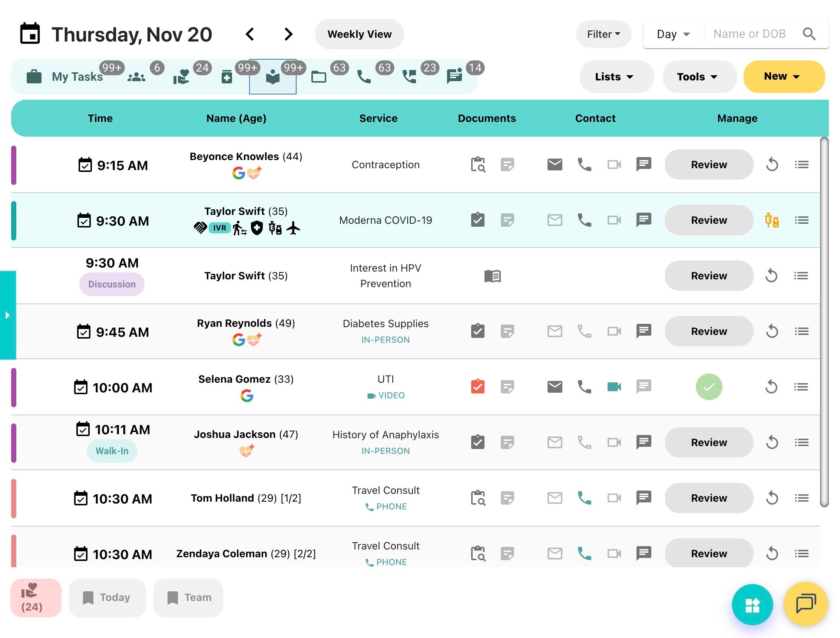Click the yellow chat bubble button
The height and width of the screenshot is (638, 840).
[805, 604]
